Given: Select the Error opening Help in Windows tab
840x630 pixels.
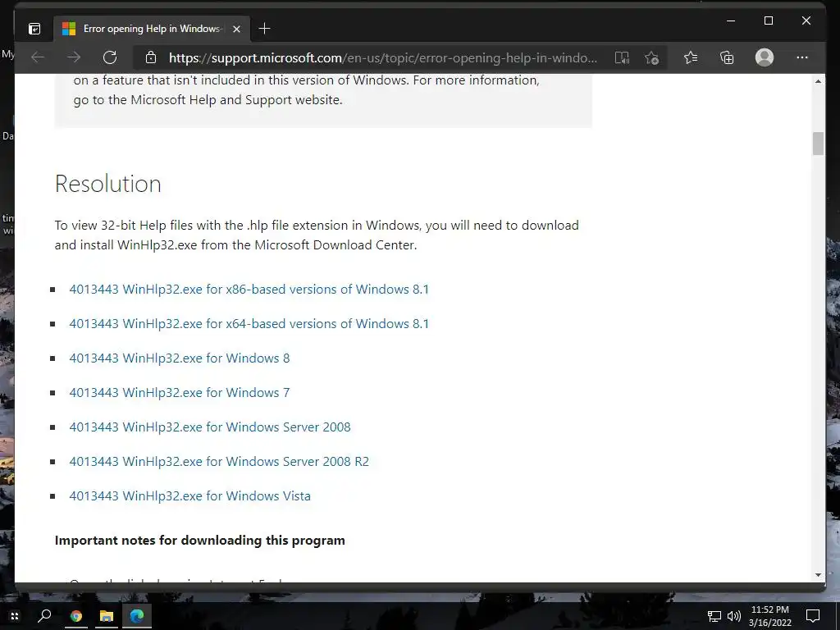Looking at the screenshot, I should (x=151, y=29).
